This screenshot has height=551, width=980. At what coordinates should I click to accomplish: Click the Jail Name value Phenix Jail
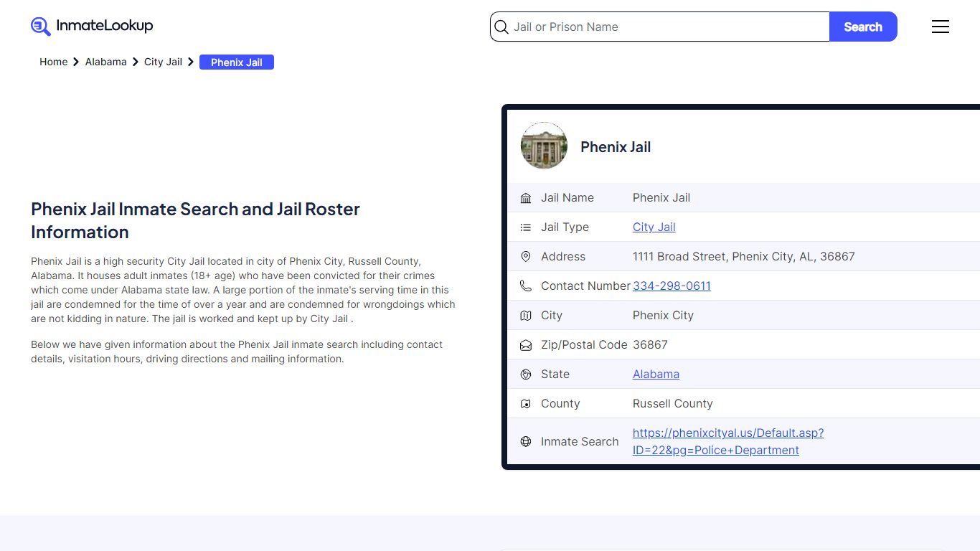(x=661, y=198)
